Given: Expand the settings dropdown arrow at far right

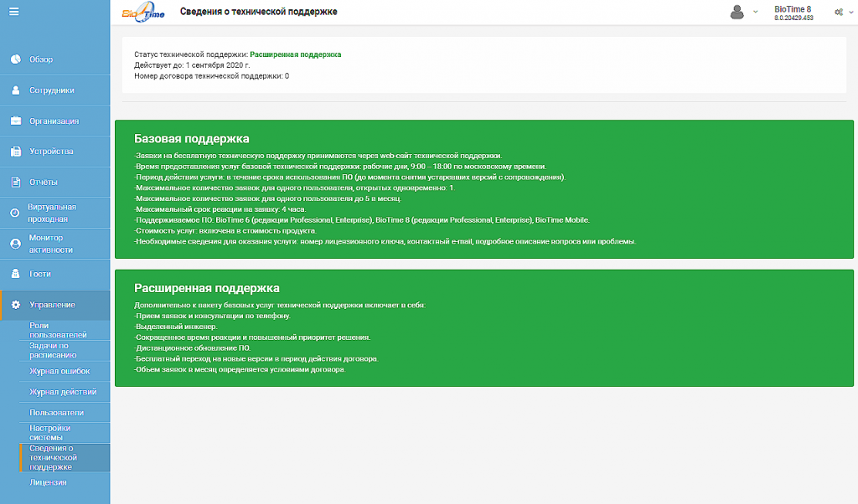Looking at the screenshot, I should pos(851,12).
